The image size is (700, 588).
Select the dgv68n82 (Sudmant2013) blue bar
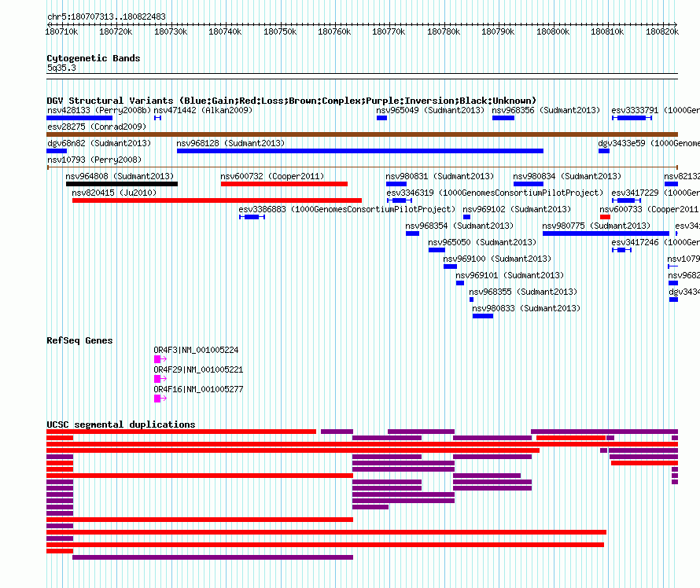pos(57,151)
